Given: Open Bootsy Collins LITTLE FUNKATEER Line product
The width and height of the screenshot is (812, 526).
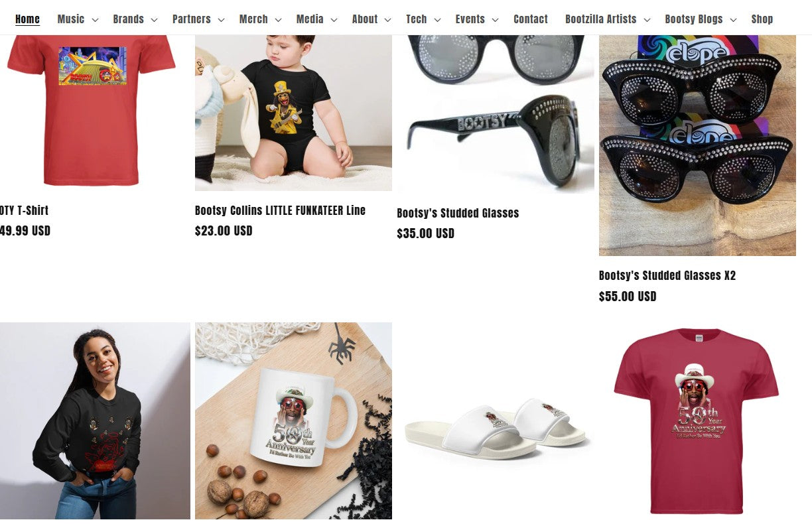Looking at the screenshot, I should 280,210.
